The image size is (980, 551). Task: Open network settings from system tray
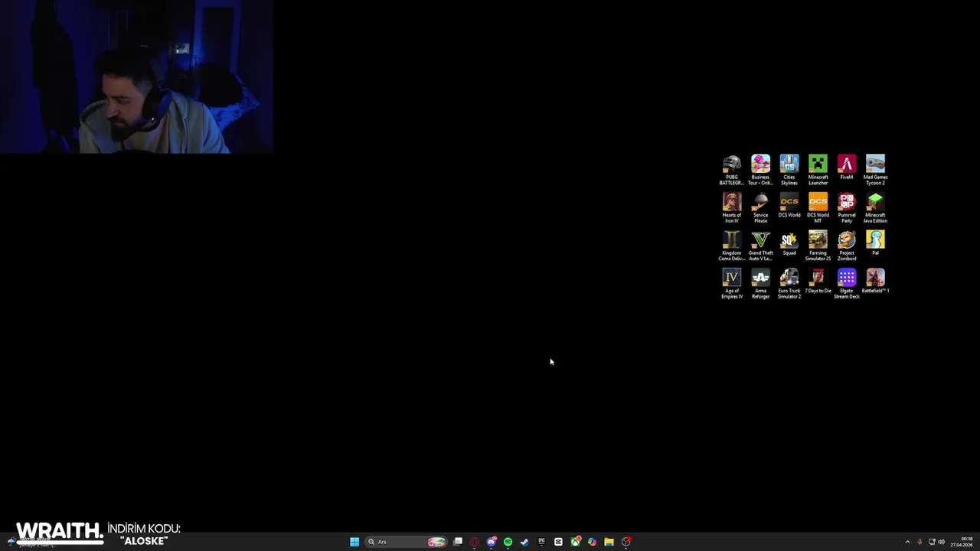pyautogui.click(x=932, y=542)
